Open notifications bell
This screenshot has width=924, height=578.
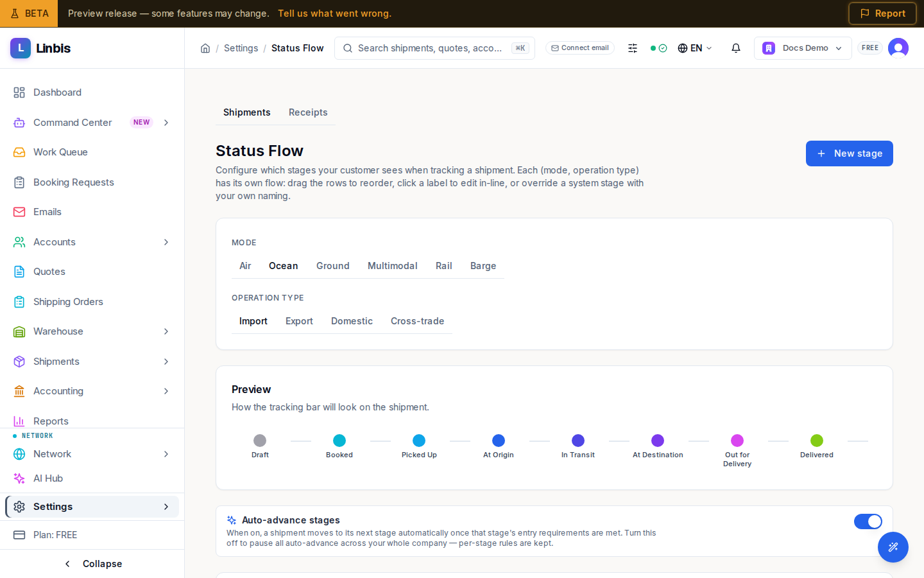click(x=736, y=48)
